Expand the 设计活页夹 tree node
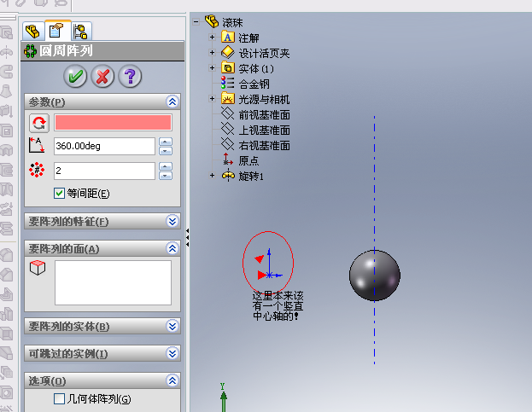This screenshot has width=532, height=412. tap(212, 53)
